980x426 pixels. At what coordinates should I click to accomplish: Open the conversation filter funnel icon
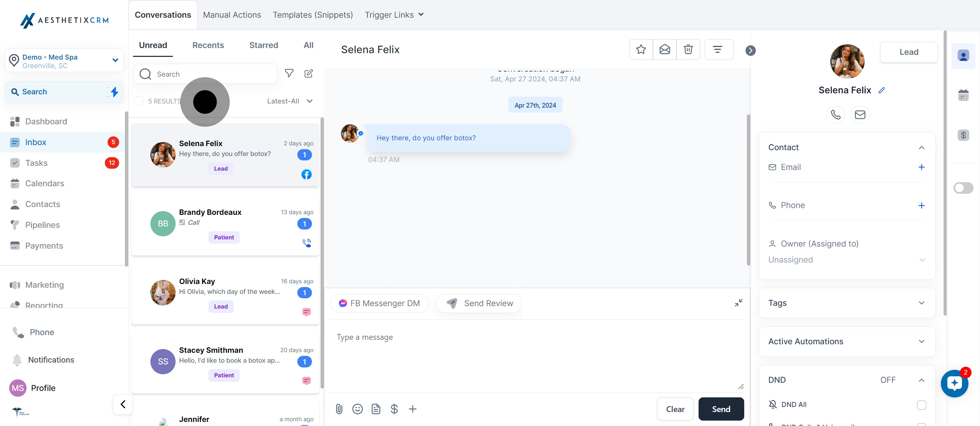tap(289, 74)
